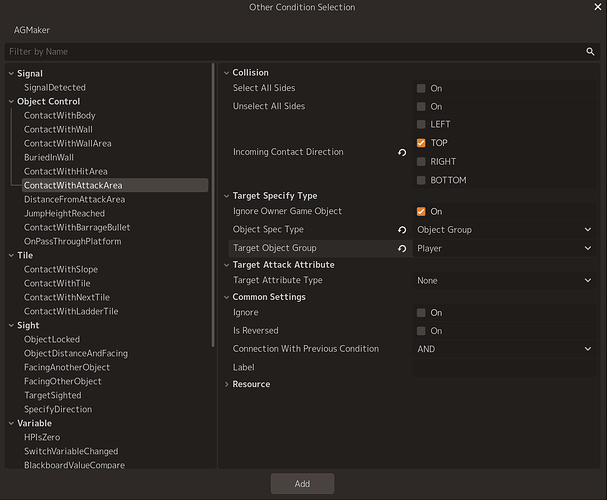Check the BOTTOM contact direction
Screen dimensions: 607x500
421,180
